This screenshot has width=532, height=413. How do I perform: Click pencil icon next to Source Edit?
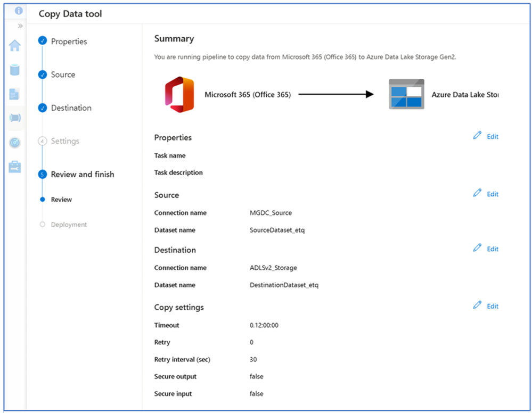pyautogui.click(x=477, y=193)
